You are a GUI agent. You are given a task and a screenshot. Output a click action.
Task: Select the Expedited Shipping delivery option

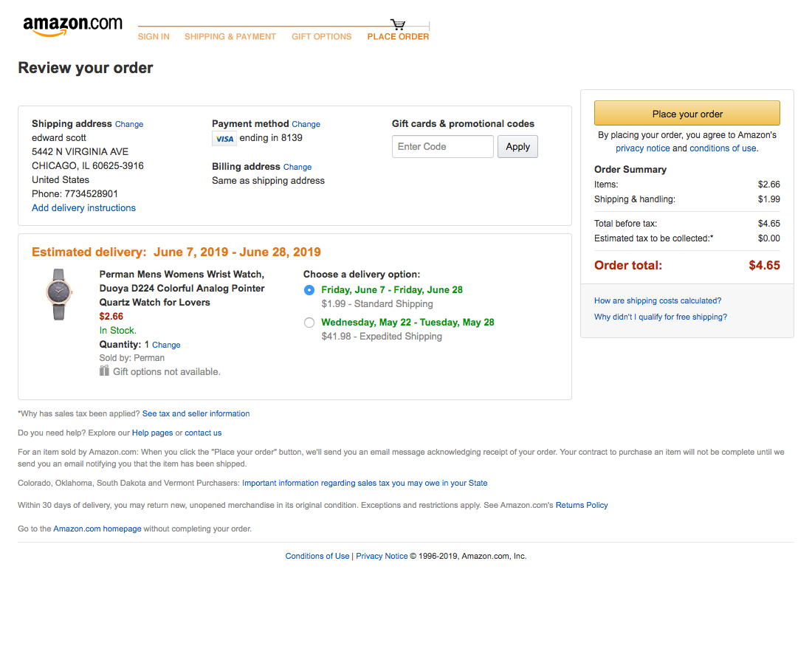coord(309,322)
